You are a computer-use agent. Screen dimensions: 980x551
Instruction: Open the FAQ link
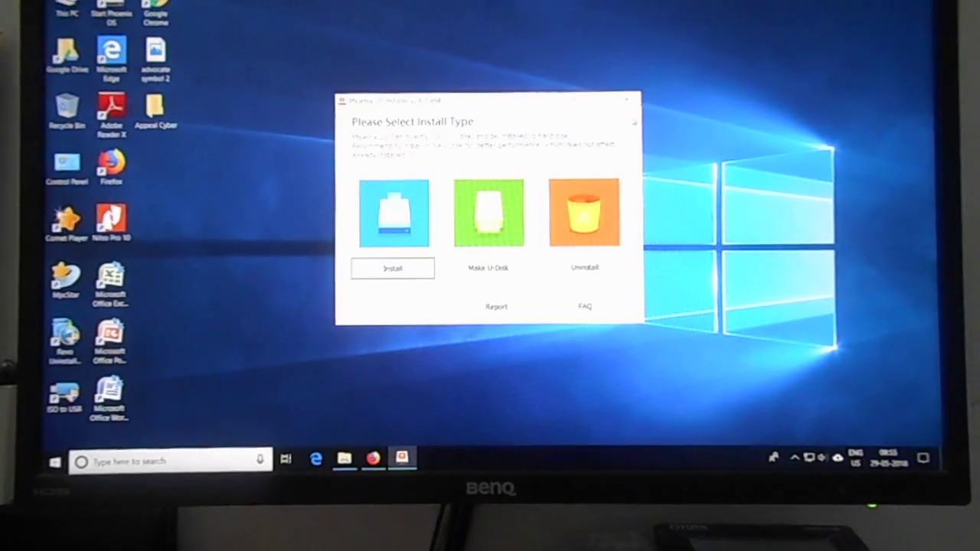pos(585,306)
